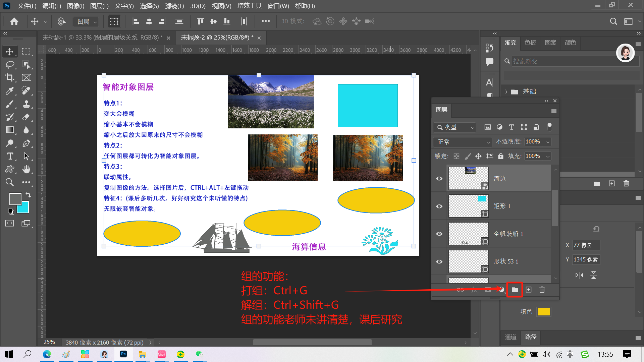Open the 滤镜(T) menu

pos(174,6)
